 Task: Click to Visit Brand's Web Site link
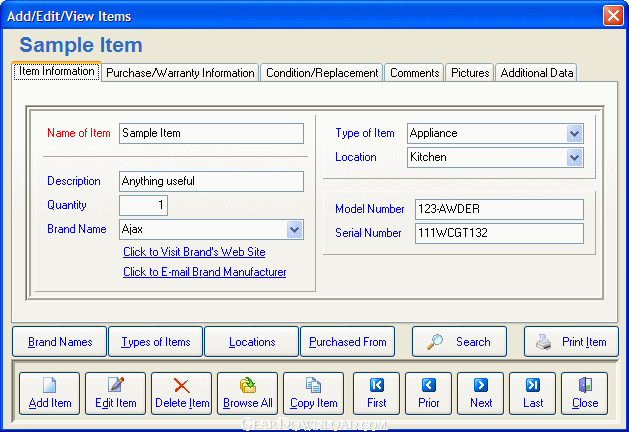[x=194, y=252]
